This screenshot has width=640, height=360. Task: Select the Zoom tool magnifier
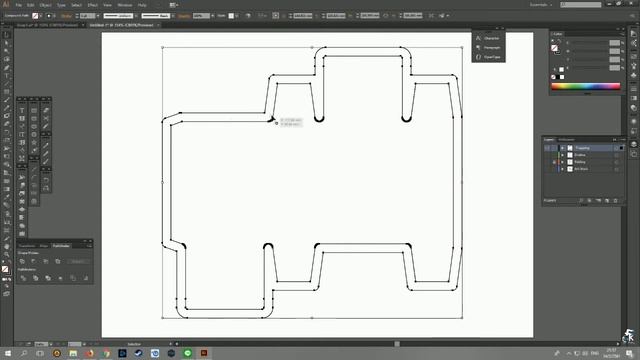pos(7,254)
